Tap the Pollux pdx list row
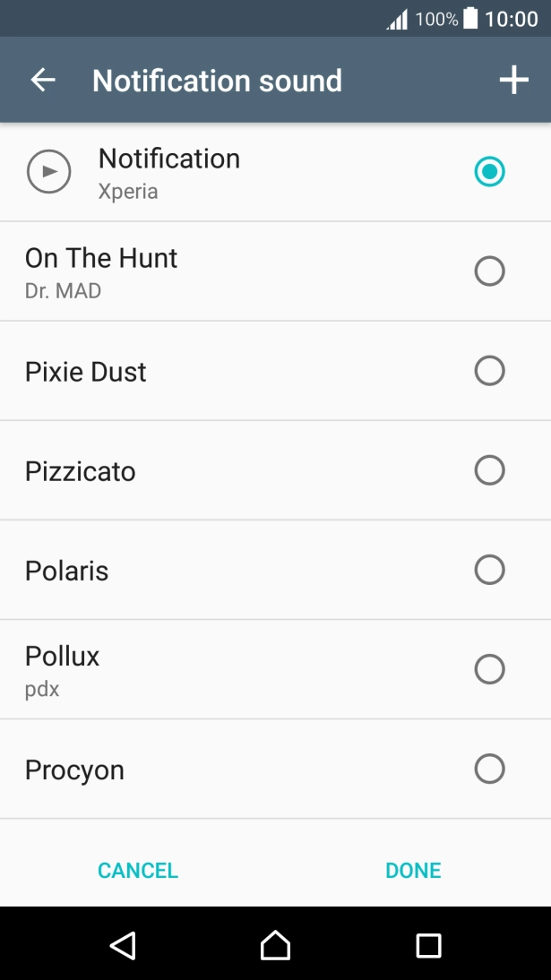 [224, 669]
